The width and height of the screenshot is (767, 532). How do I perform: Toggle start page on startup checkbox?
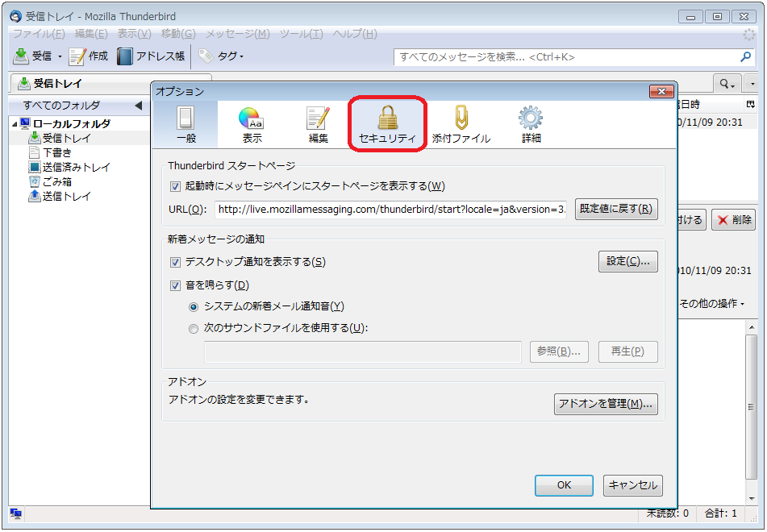(175, 186)
